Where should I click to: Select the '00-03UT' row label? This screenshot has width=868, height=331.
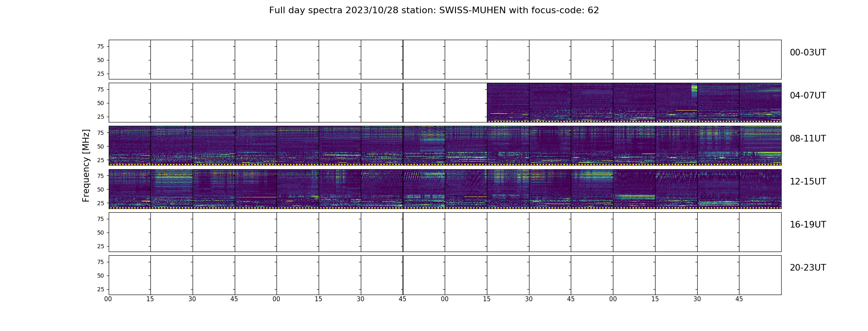click(808, 53)
